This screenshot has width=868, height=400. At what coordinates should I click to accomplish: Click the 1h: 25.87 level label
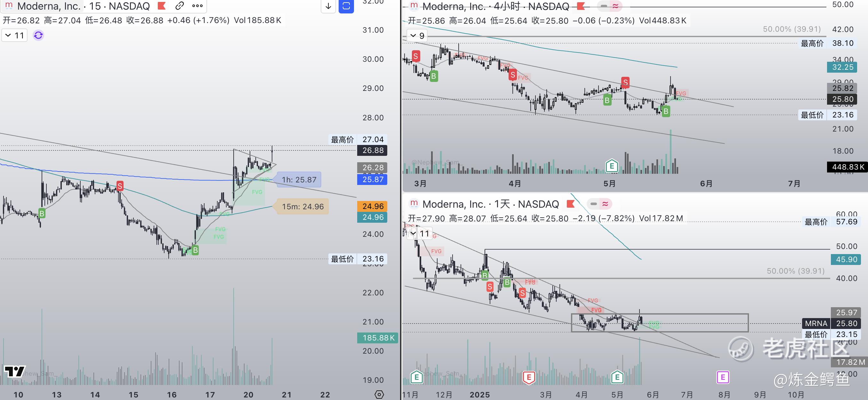pyautogui.click(x=299, y=180)
